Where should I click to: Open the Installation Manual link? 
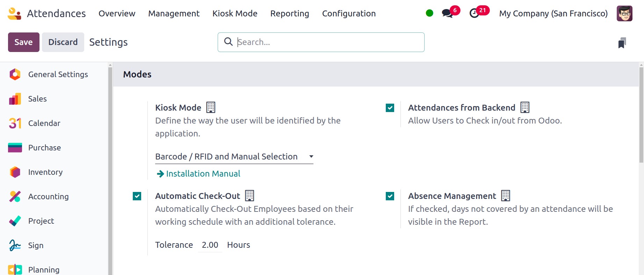(203, 174)
